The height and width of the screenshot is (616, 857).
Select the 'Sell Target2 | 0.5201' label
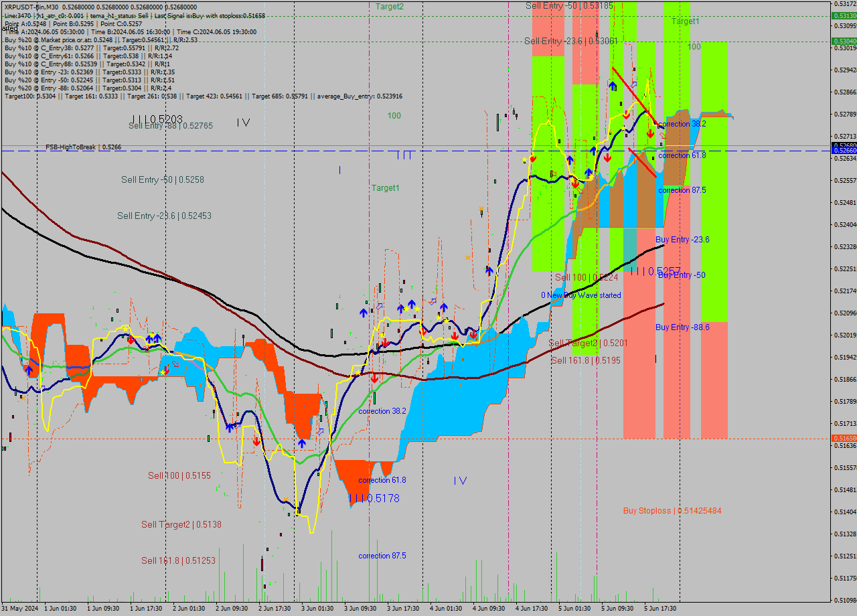tap(589, 343)
